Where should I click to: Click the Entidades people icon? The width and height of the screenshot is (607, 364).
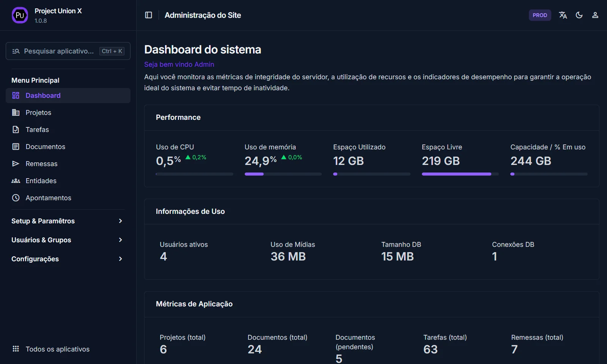click(x=16, y=181)
